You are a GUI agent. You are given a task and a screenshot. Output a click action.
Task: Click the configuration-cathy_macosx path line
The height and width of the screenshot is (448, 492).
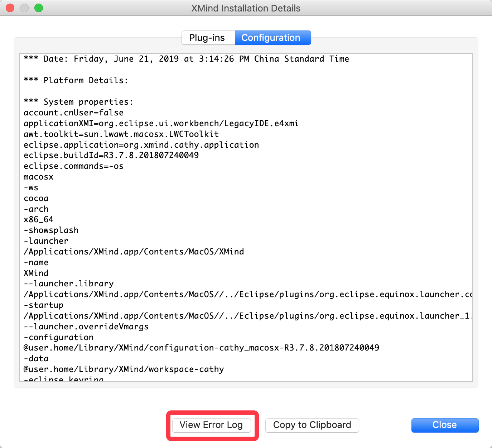click(202, 348)
